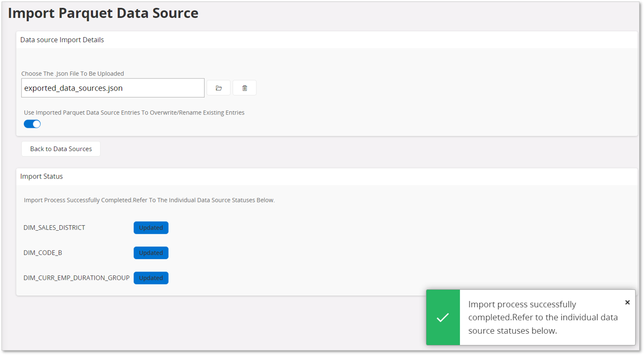Click Updated badge for DIM_SALES_DISTRICT
The height and width of the screenshot is (355, 644).
point(151,228)
